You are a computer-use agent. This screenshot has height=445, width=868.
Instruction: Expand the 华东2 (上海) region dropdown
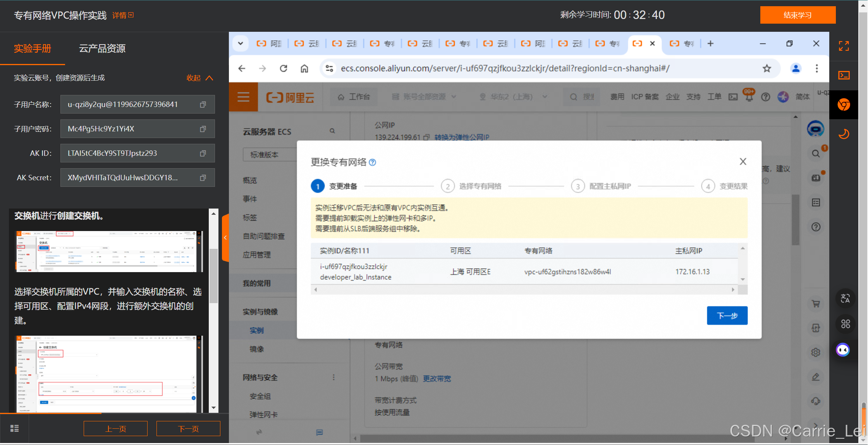tap(514, 97)
